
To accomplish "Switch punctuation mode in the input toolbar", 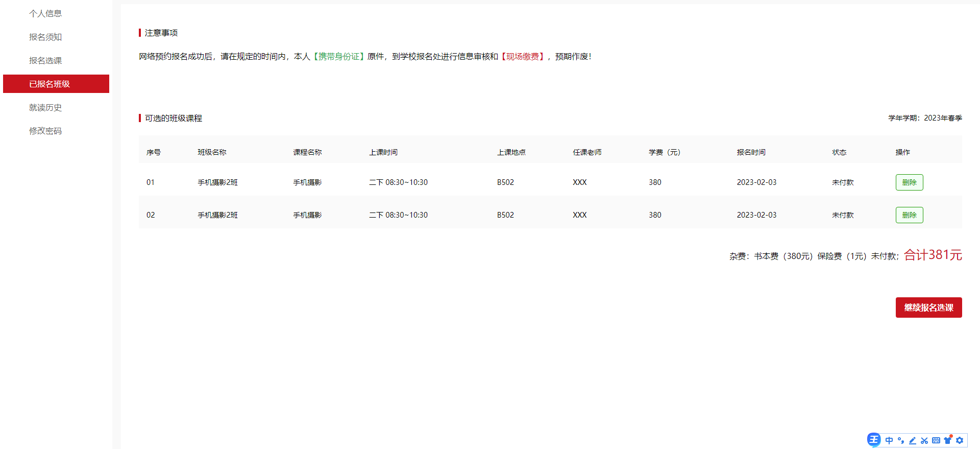I will click(901, 440).
